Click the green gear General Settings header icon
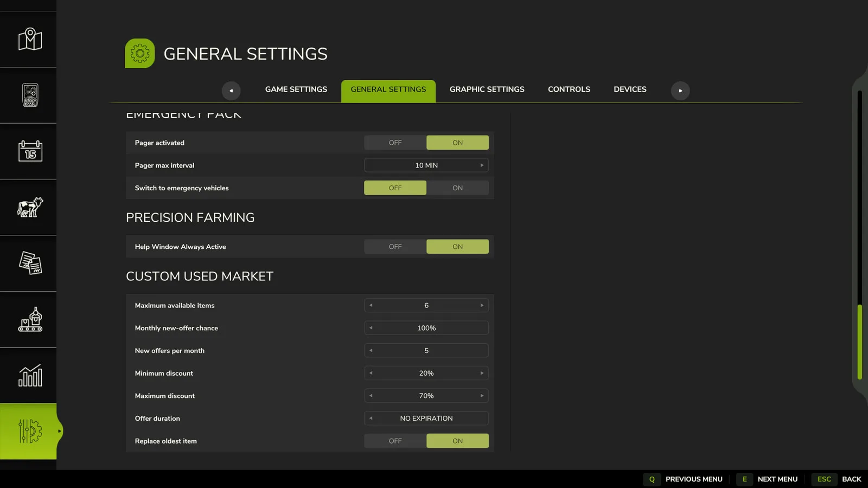 (x=140, y=53)
